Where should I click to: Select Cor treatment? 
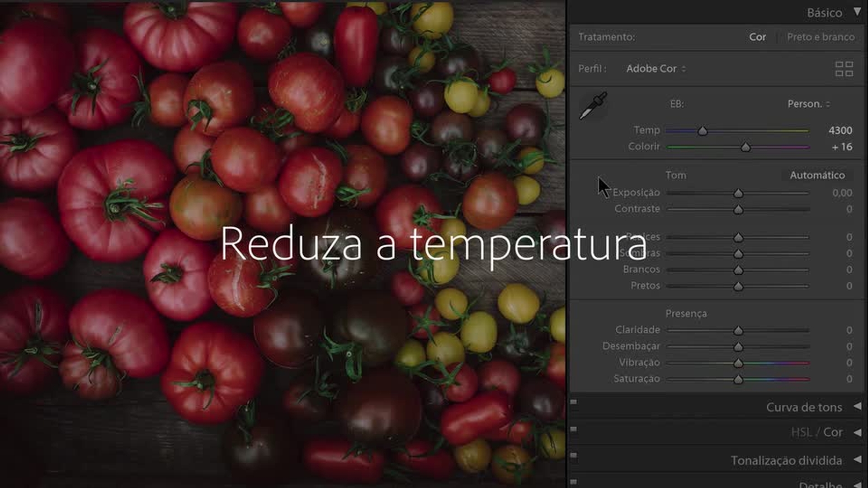pyautogui.click(x=757, y=37)
